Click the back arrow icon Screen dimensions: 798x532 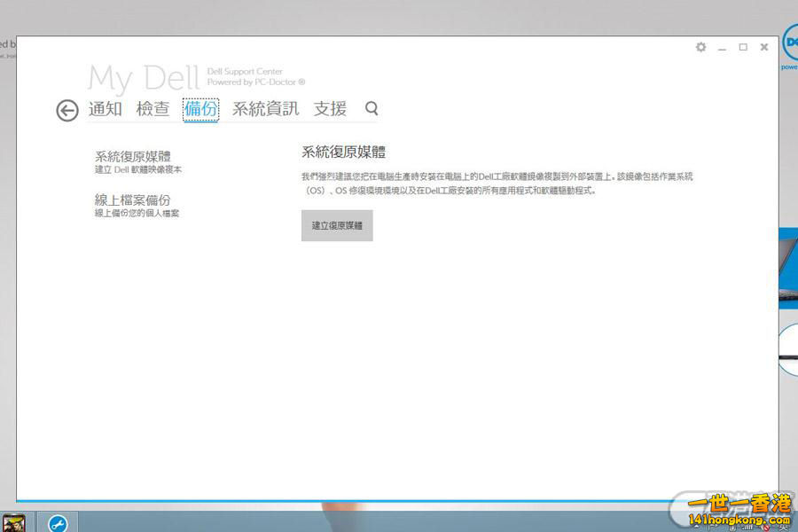(67, 110)
